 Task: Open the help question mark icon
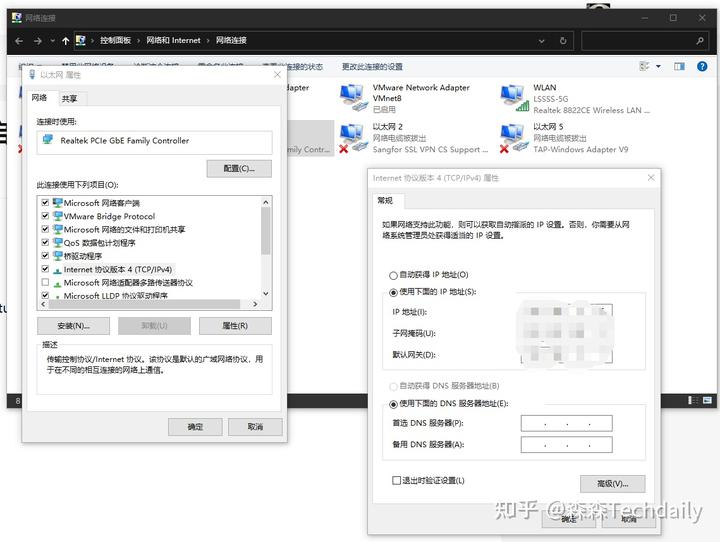(702, 67)
